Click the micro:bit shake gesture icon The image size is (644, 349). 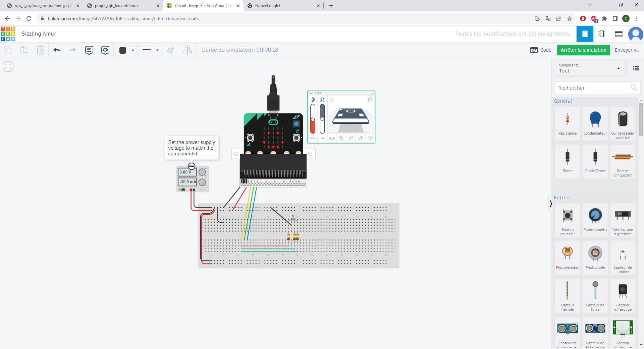(x=332, y=138)
